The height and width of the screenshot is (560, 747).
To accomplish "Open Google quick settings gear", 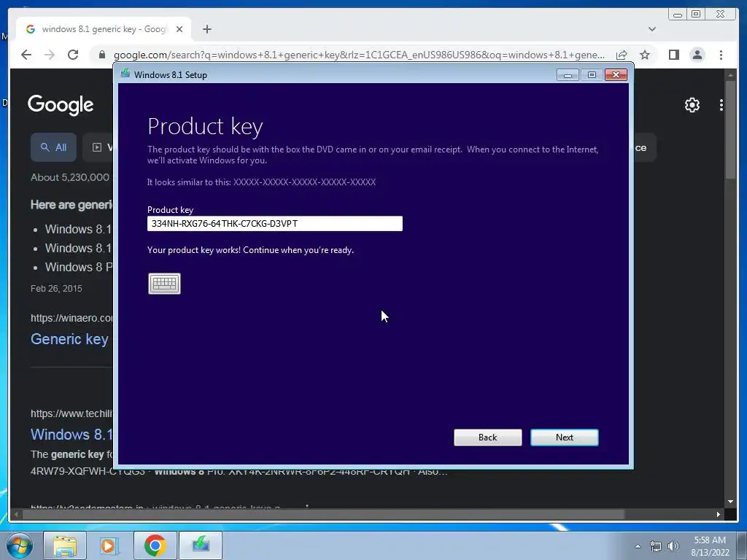I will (692, 105).
